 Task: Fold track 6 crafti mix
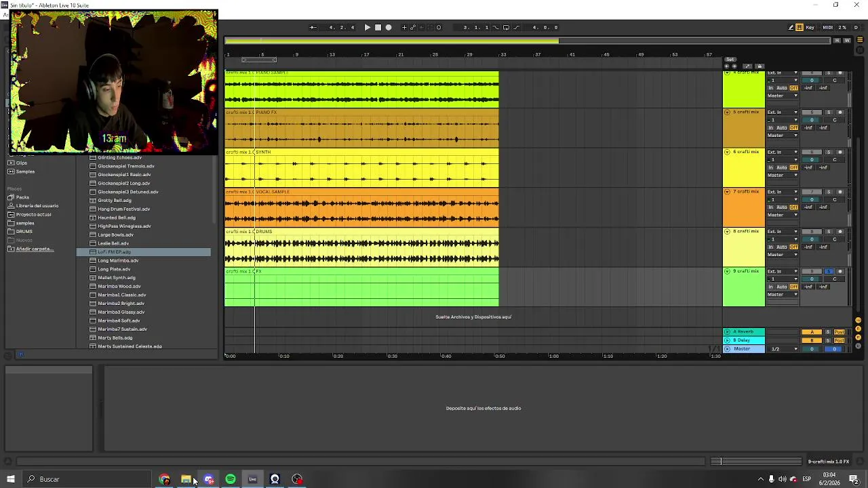727,152
